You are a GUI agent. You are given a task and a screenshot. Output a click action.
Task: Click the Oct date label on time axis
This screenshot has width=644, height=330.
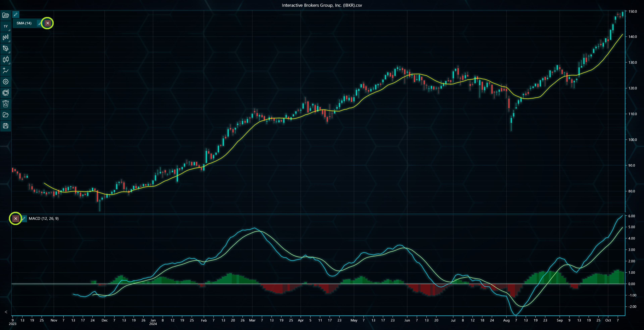pyautogui.click(x=608, y=320)
